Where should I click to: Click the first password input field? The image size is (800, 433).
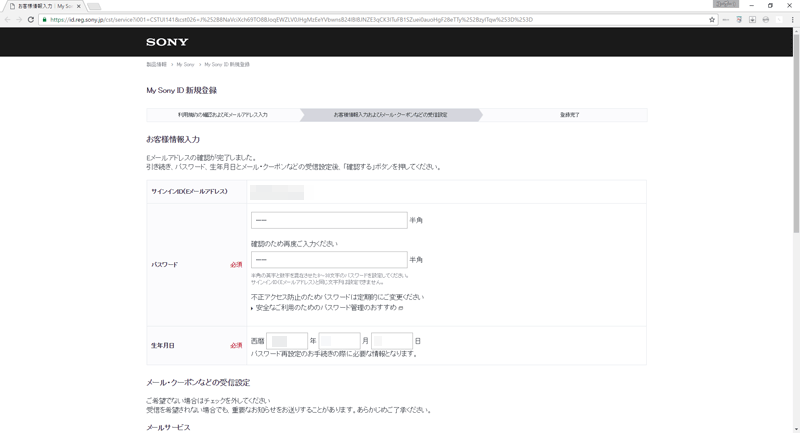click(329, 220)
